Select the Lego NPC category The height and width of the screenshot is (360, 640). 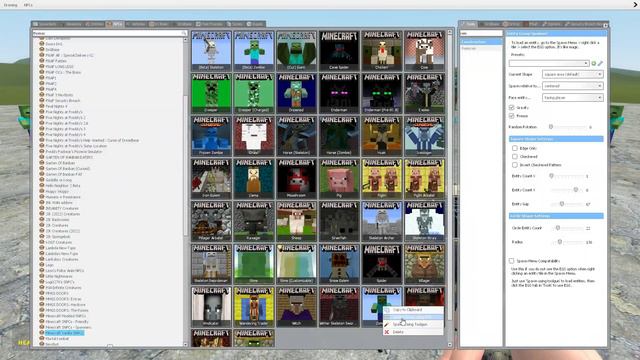pos(49,265)
